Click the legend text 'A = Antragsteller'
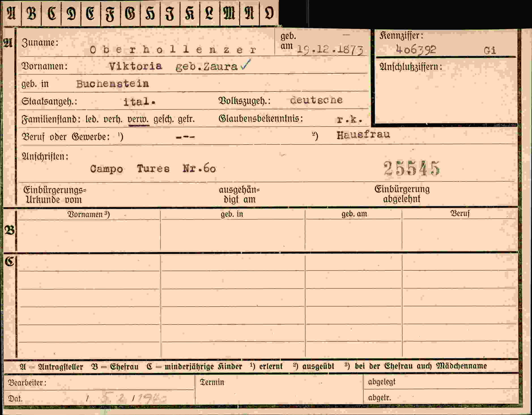 (51, 367)
